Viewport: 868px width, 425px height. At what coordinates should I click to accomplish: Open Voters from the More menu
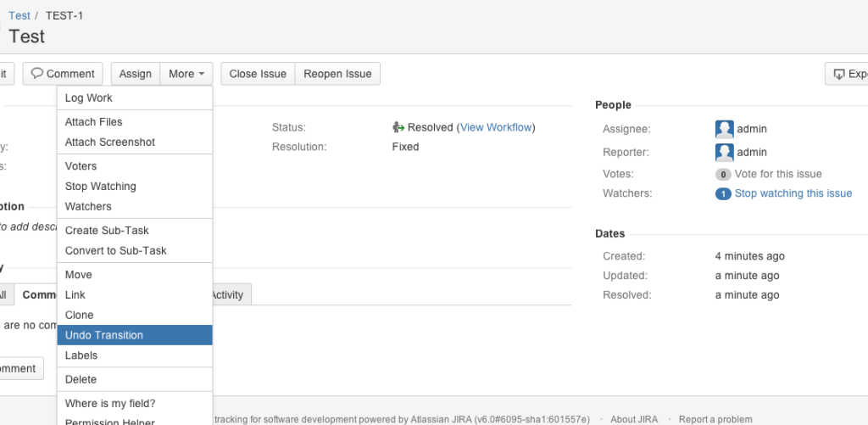tap(135, 166)
